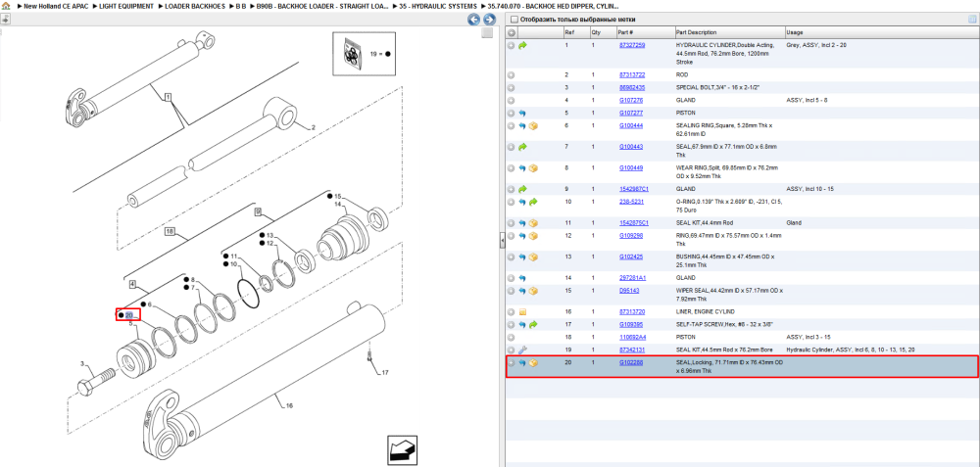Open part number 87342131 link
The image size is (980, 467).
point(632,350)
